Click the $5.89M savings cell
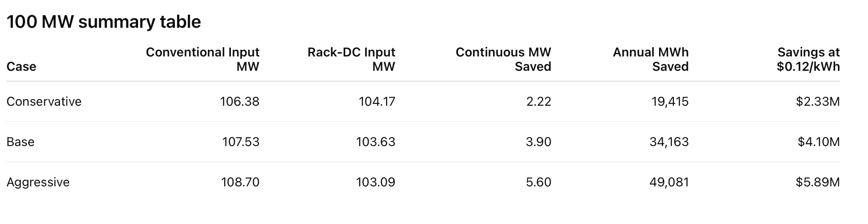Image resolution: width=868 pixels, height=224 pixels. click(x=818, y=182)
